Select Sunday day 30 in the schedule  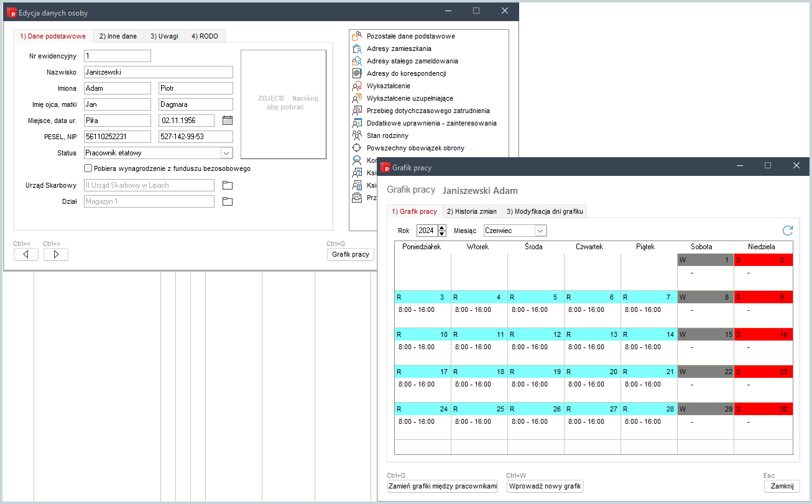[x=764, y=409]
